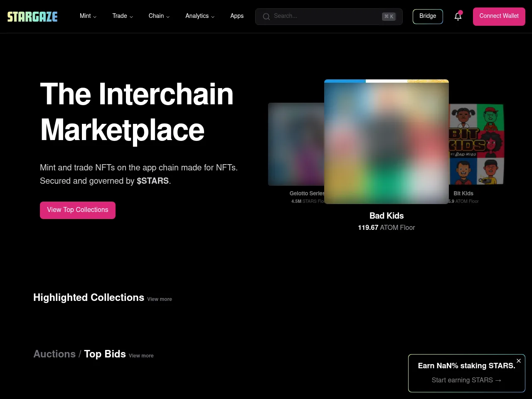Switch to the Auctions tab
The image size is (532, 399).
54,354
